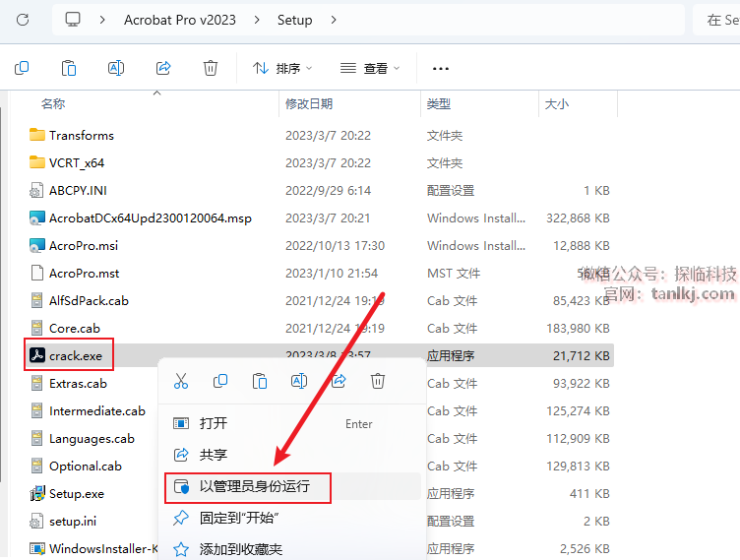Click the VCRT_x64 folder name
740x560 pixels.
[x=77, y=163]
